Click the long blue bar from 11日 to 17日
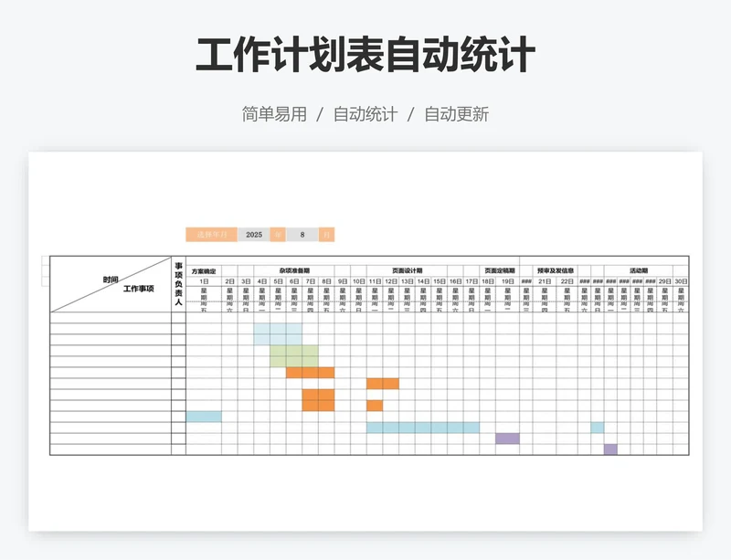The width and height of the screenshot is (731, 560). click(423, 428)
